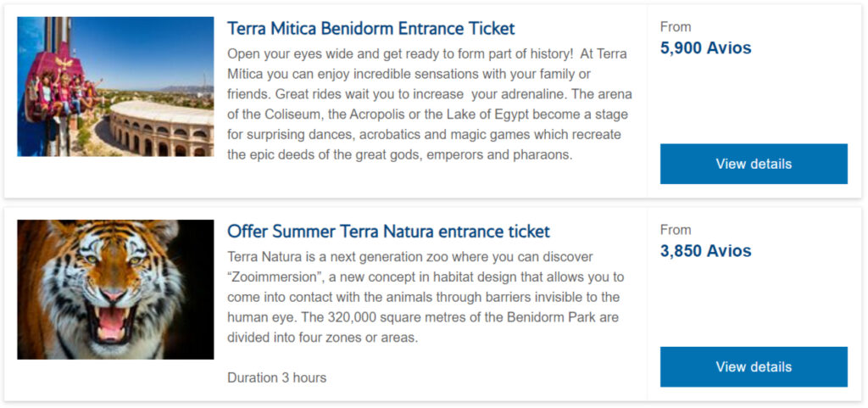Click the Terra Mitica description paragraph
This screenshot has height=408, width=868.
[x=429, y=103]
